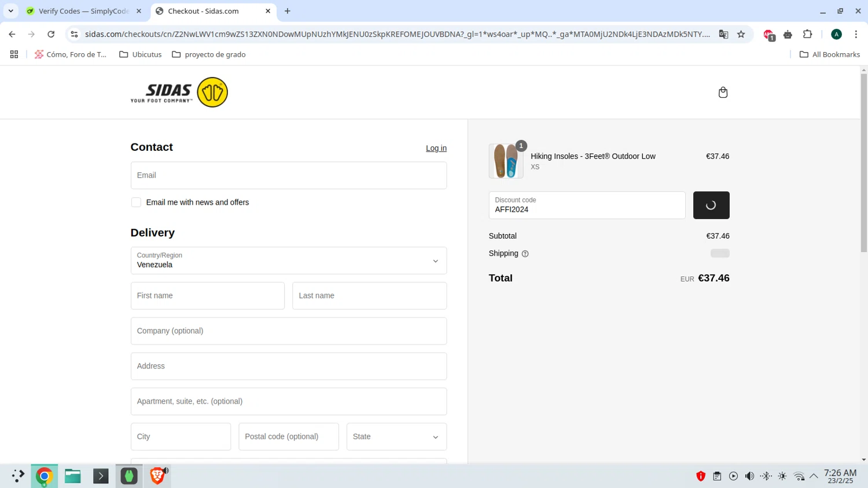The width and height of the screenshot is (868, 488).
Task: Expand hidden system tray icons arrow
Action: pos(814,476)
